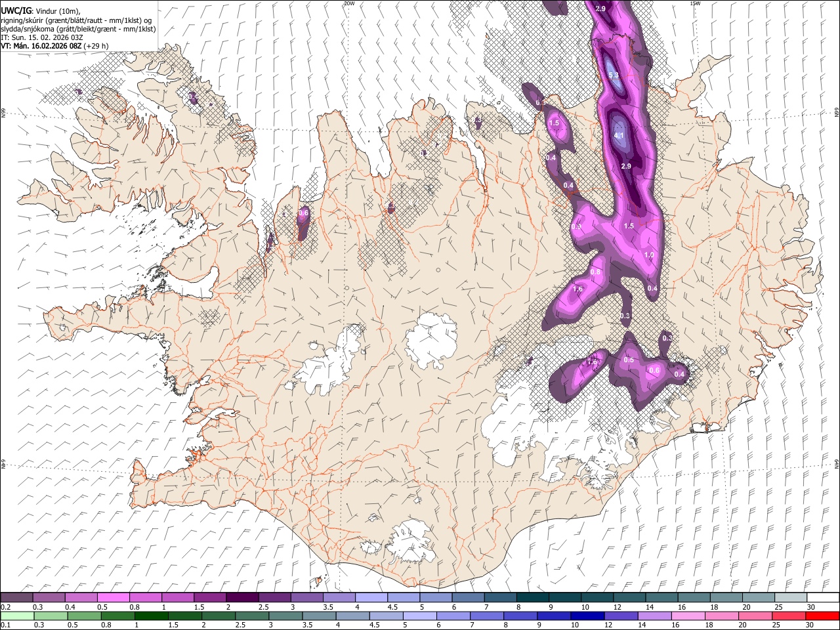Select the 1.0 value label on the map

[x=649, y=255]
